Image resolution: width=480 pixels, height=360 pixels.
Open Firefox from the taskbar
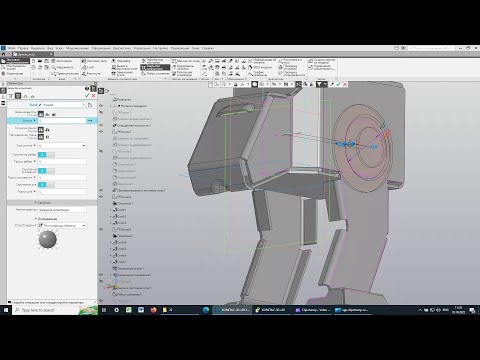(153, 310)
